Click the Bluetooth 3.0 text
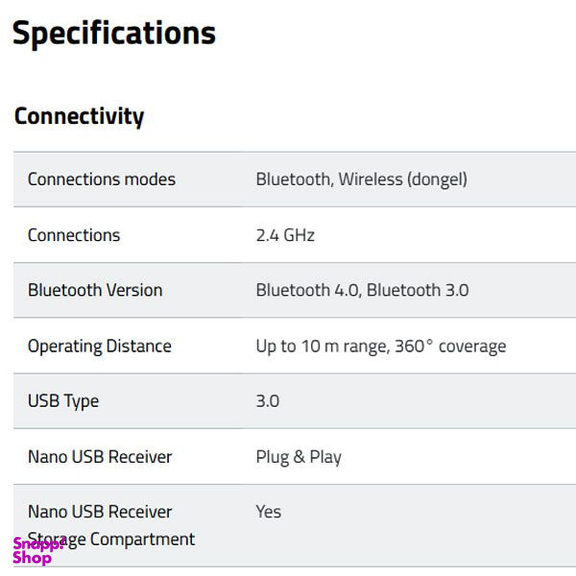576x576 pixels. (418, 290)
